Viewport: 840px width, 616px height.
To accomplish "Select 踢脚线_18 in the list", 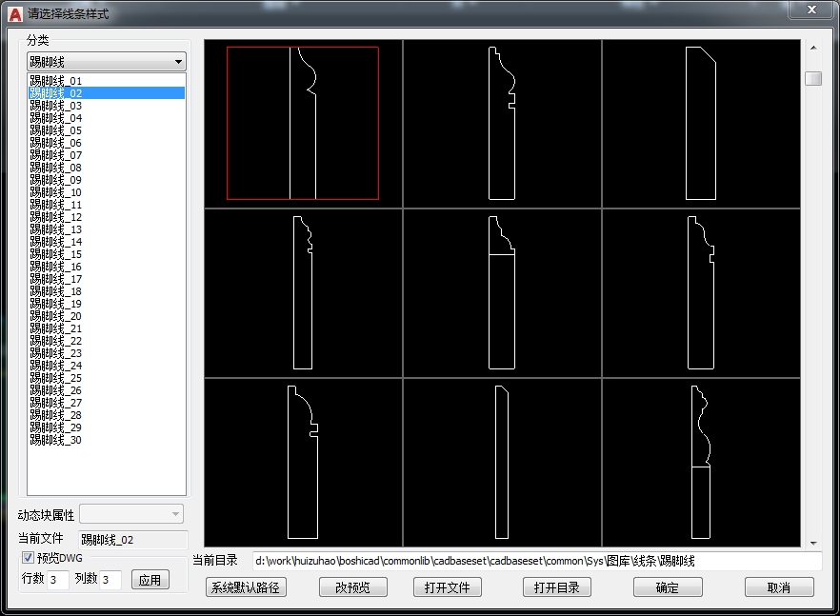I will 106,291.
